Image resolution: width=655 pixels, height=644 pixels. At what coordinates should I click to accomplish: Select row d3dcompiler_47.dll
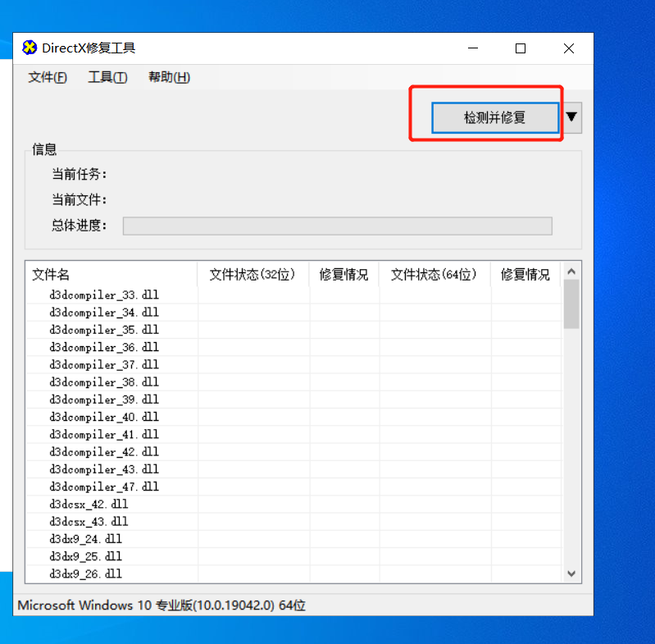294,486
